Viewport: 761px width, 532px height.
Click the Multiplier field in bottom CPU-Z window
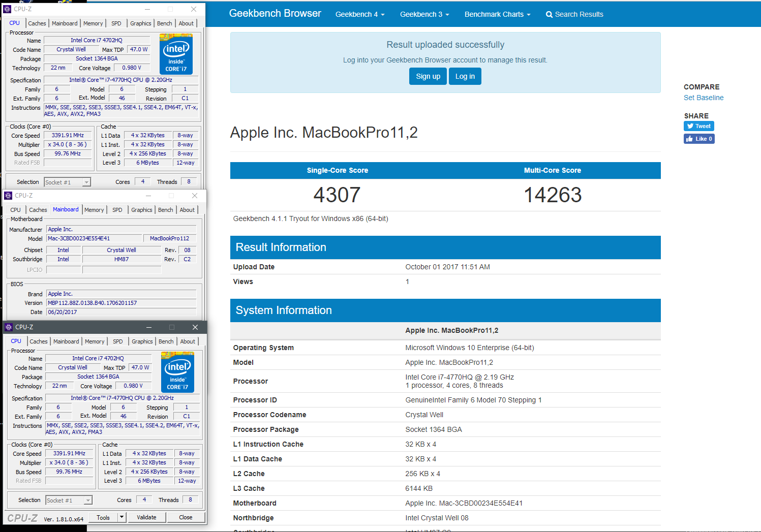69,463
